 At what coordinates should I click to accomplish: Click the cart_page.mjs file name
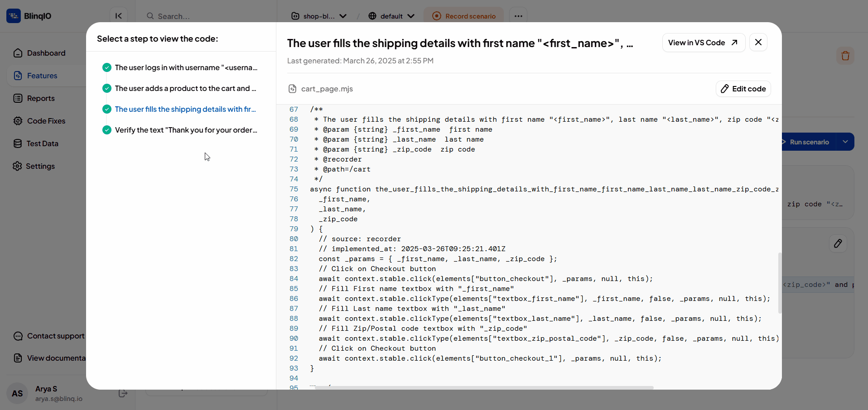(x=327, y=89)
